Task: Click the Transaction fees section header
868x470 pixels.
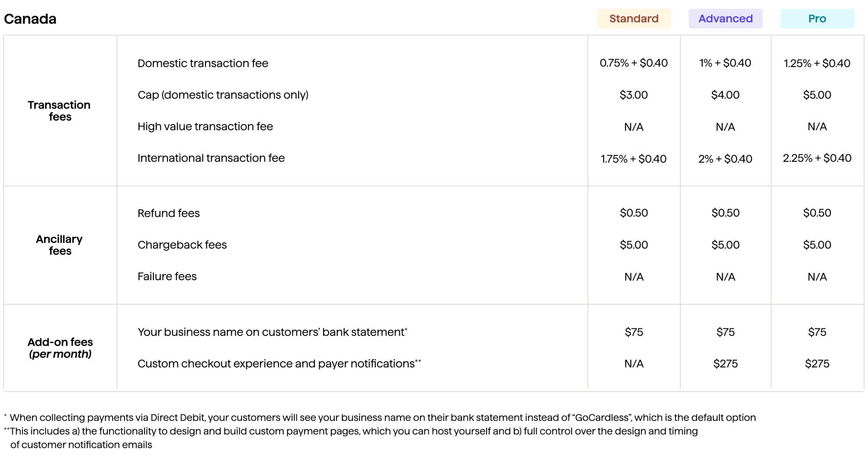Action: 59,110
